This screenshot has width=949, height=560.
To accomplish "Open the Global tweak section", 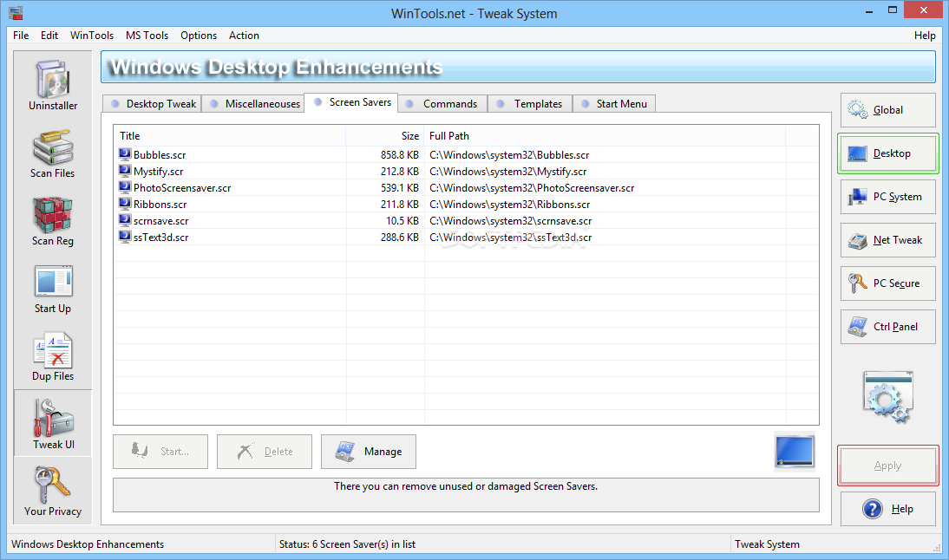I will (x=888, y=110).
